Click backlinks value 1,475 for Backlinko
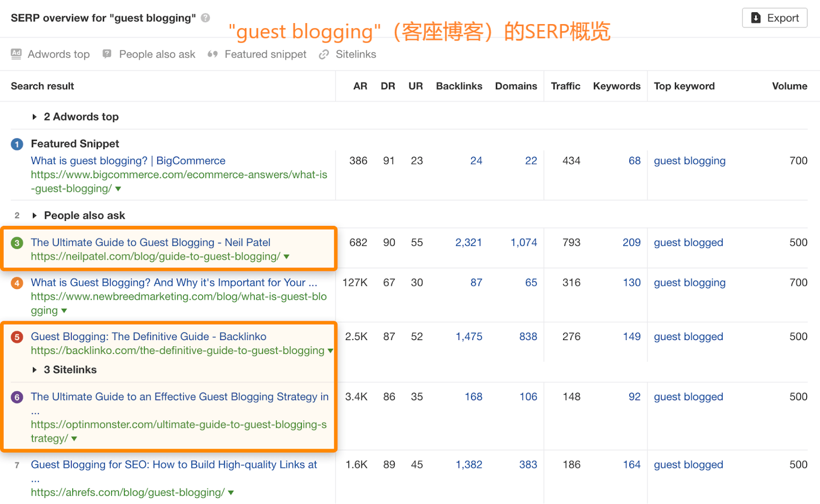Screen dimensions: 820x504 tap(469, 337)
